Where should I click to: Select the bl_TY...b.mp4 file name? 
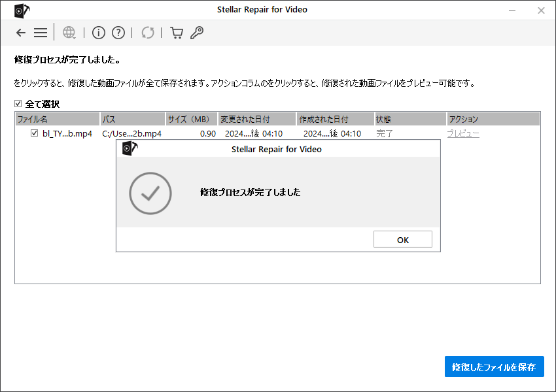click(67, 133)
